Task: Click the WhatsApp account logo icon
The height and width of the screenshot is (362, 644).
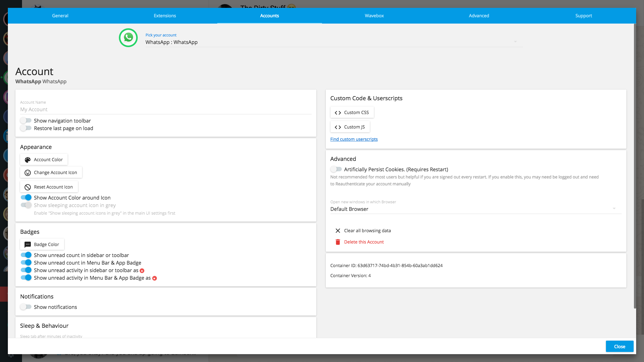Action: coord(128,38)
